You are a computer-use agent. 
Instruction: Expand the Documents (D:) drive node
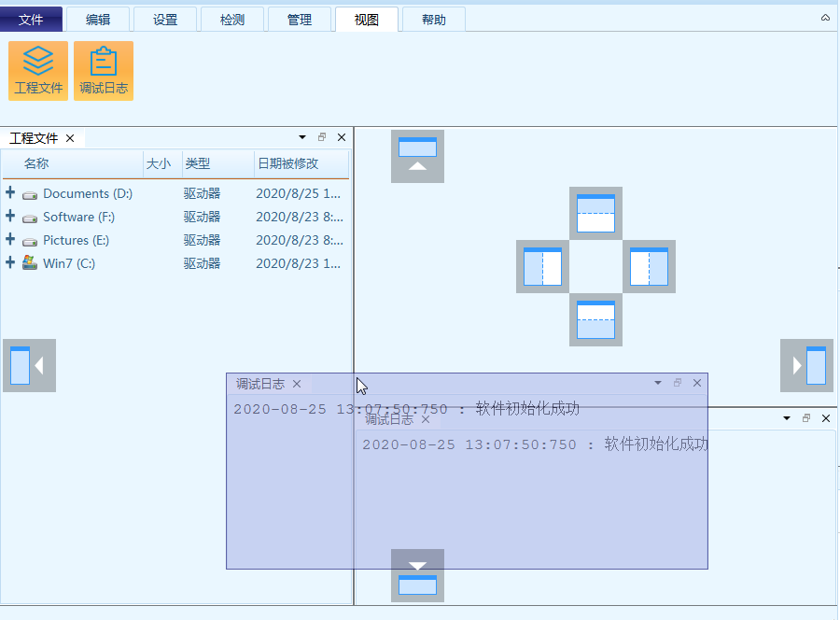9,193
